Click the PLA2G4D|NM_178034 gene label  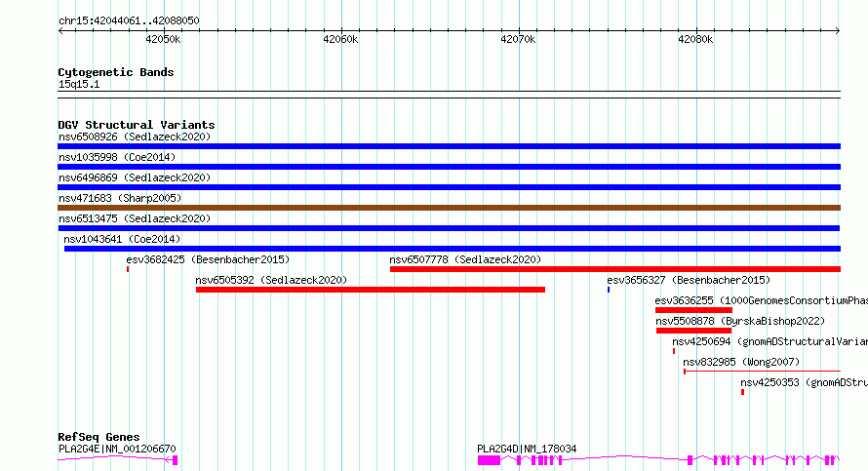click(527, 449)
